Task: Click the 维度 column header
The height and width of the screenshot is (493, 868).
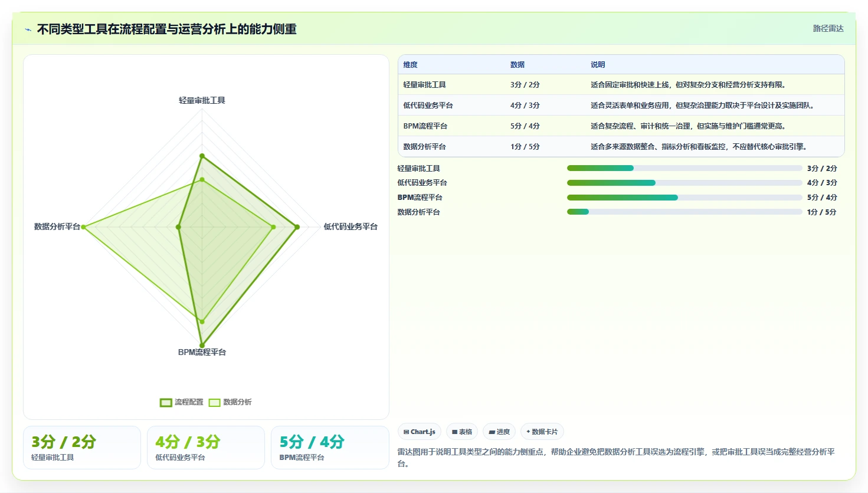Action: point(410,65)
